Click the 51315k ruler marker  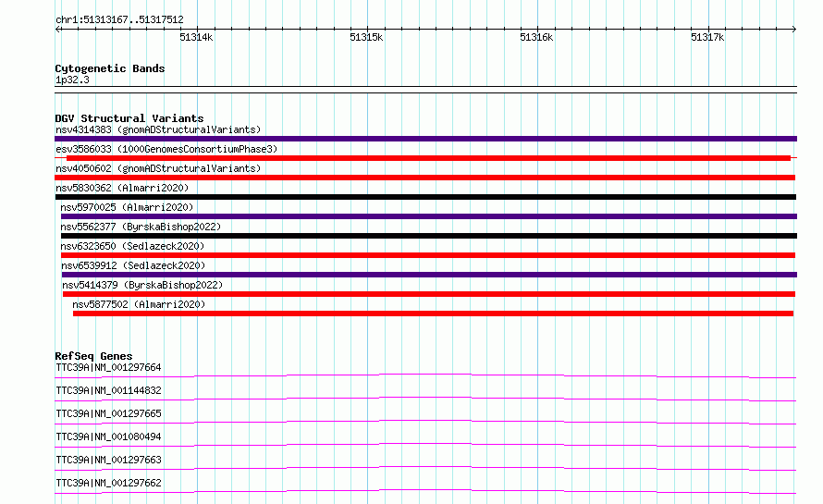pyautogui.click(x=366, y=37)
